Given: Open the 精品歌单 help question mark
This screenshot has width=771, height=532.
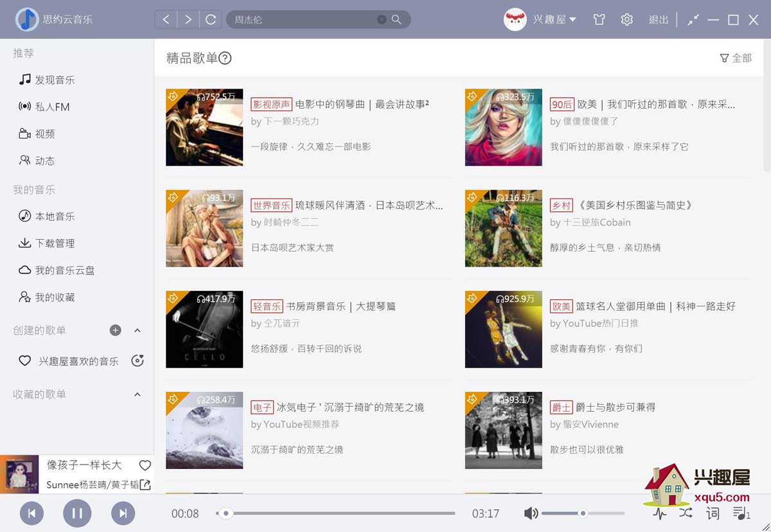Looking at the screenshot, I should tap(225, 58).
